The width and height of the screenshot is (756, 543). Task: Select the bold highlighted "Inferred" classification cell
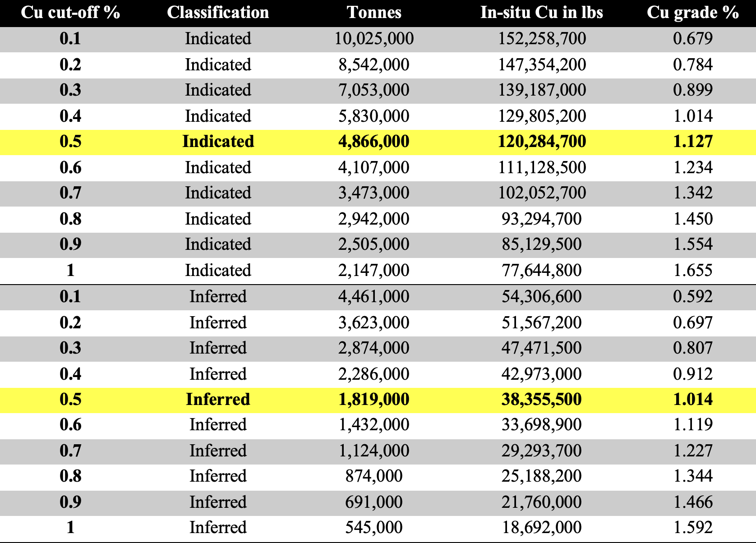(x=218, y=400)
